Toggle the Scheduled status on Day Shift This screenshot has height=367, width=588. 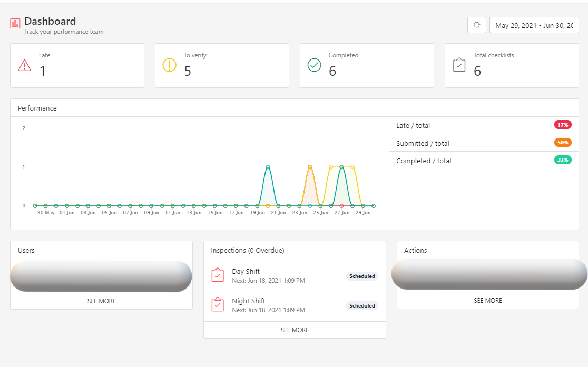click(x=362, y=276)
